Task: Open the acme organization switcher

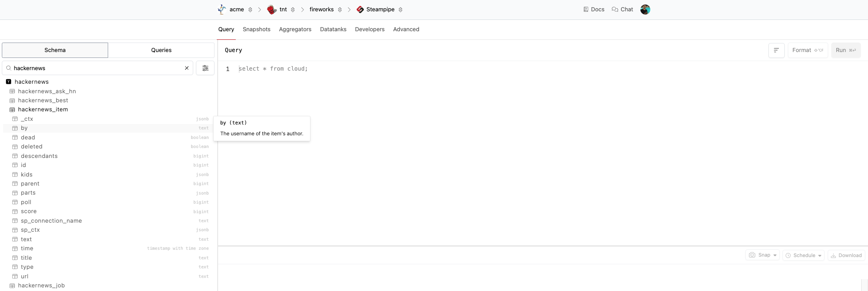Action: (250, 10)
